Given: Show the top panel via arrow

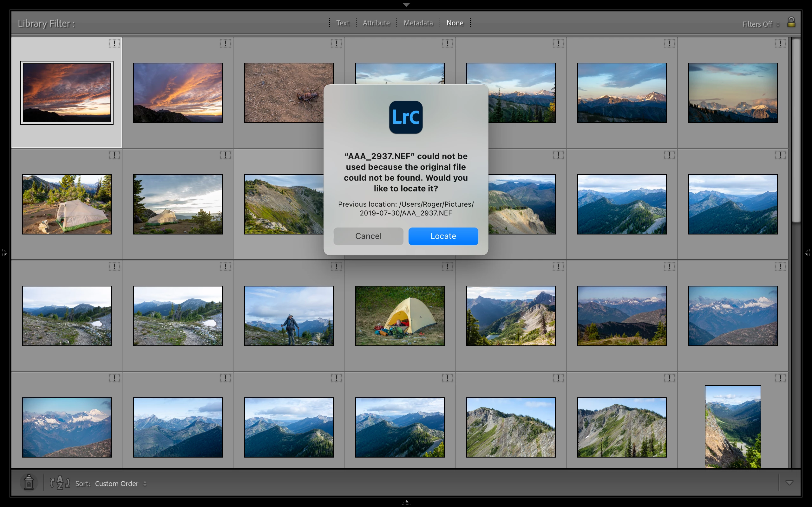Looking at the screenshot, I should pyautogui.click(x=406, y=5).
